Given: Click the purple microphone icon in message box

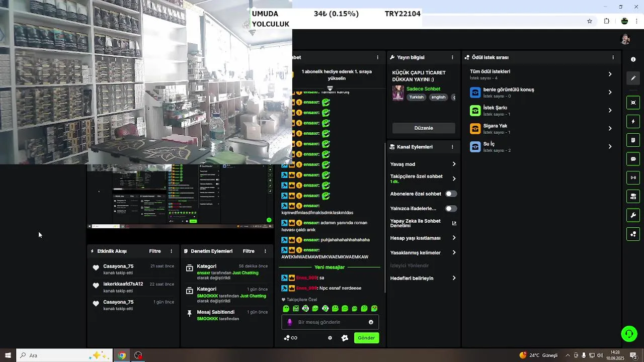Looking at the screenshot, I should point(289,322).
